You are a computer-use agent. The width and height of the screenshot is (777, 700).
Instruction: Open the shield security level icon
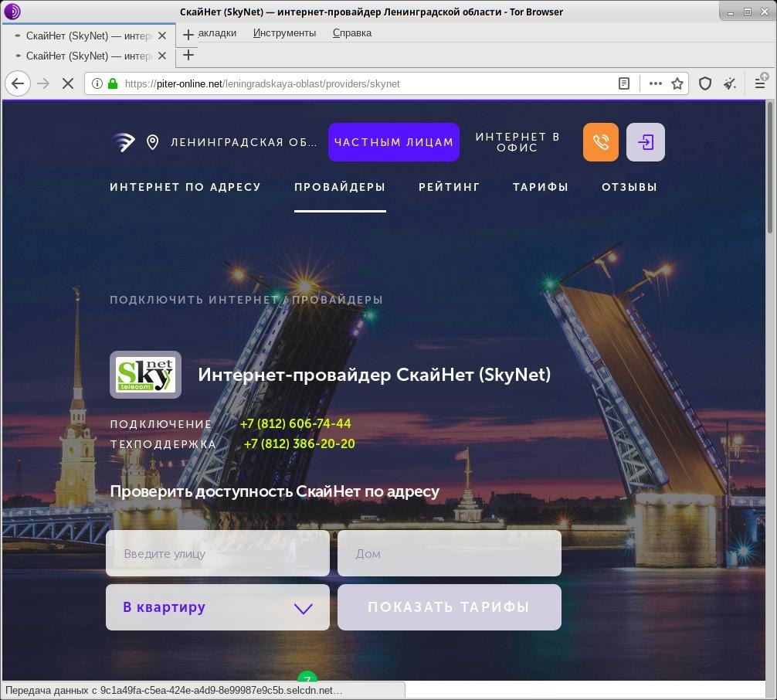pos(704,83)
